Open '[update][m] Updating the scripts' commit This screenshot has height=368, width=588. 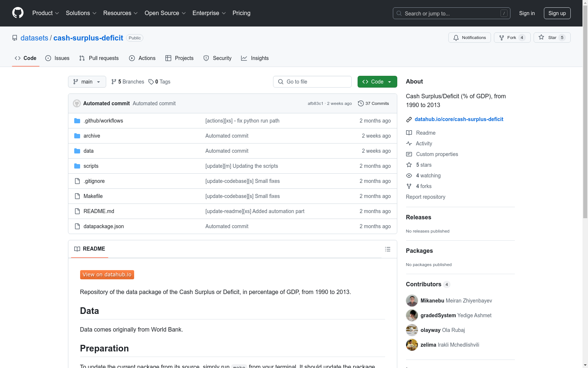coord(241,166)
